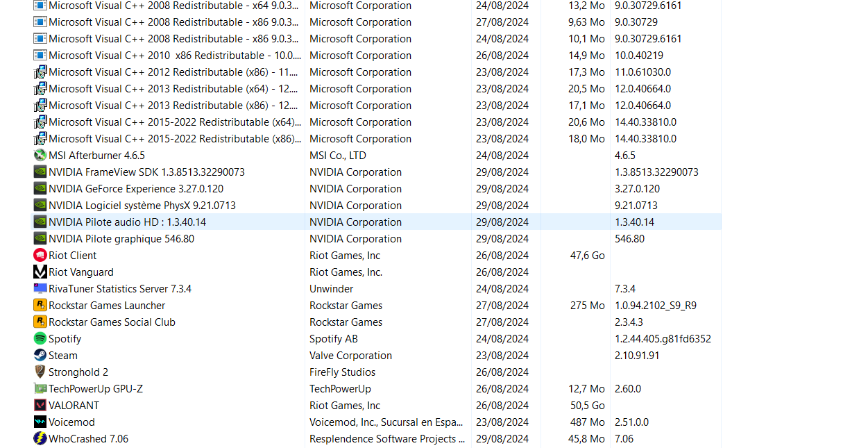868x448 pixels.
Task: Select the 'Riot Vanguard' program name
Action: click(x=81, y=272)
